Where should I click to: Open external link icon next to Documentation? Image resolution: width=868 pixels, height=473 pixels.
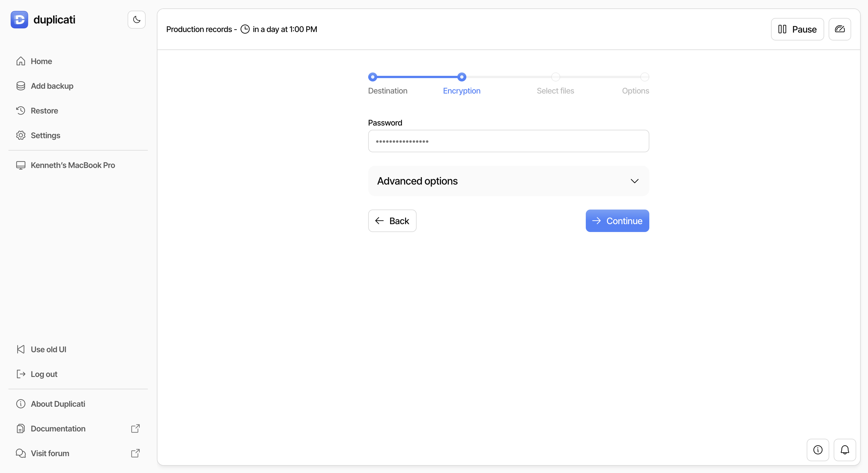pyautogui.click(x=135, y=429)
